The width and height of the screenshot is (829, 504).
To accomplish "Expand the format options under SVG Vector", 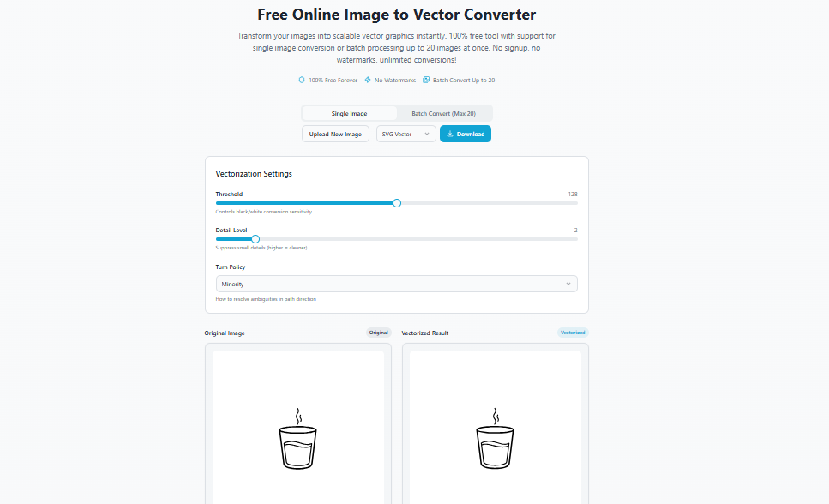I will (405, 134).
